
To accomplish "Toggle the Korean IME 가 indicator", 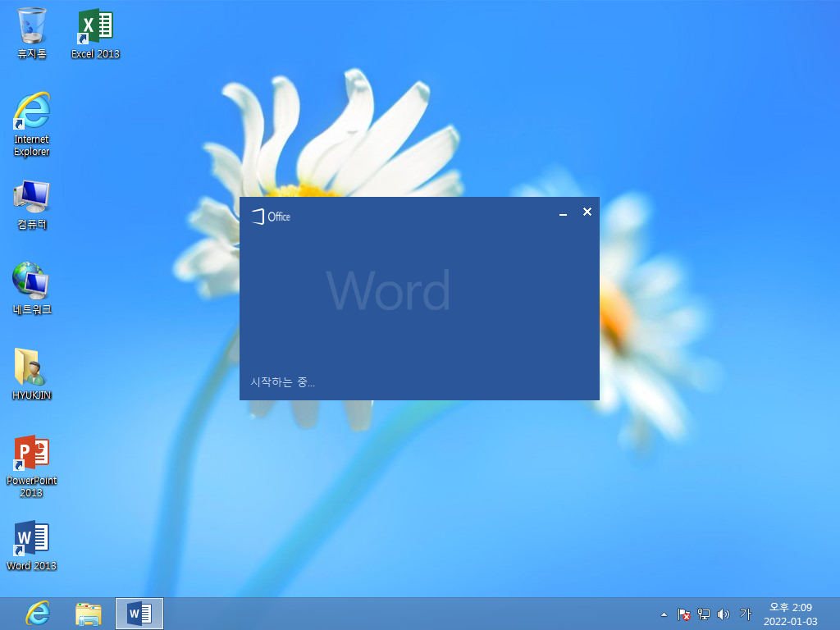I will (746, 614).
